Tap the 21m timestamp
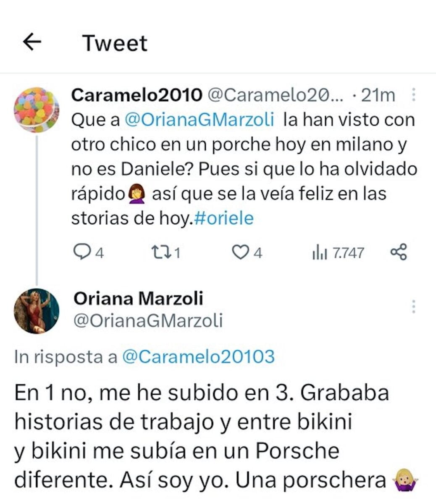 pos(378,95)
